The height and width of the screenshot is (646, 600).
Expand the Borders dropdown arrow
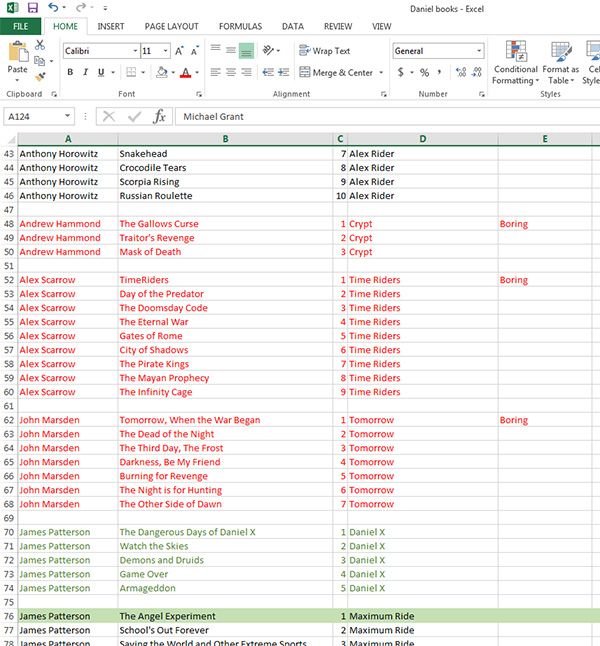point(143,73)
